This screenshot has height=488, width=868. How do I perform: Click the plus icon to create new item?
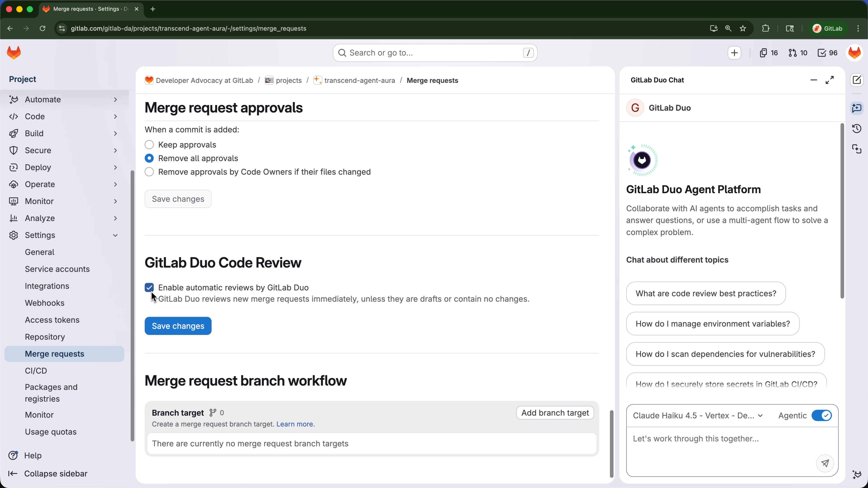734,53
